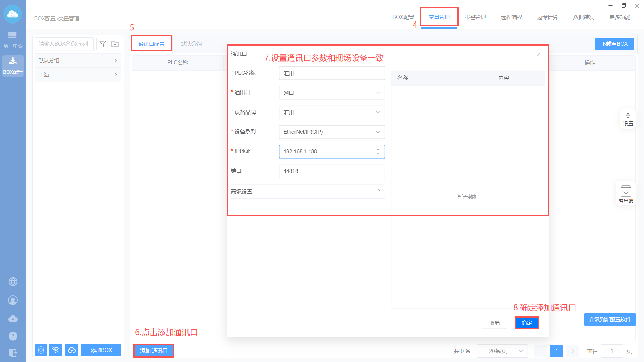
Task: Click the add folder group icon
Action: (x=115, y=44)
